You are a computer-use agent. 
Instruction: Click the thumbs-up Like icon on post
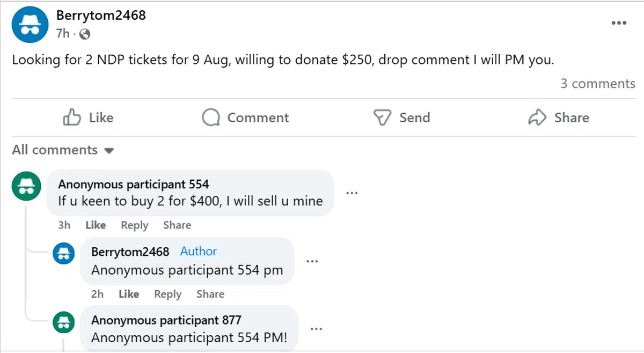tap(72, 117)
